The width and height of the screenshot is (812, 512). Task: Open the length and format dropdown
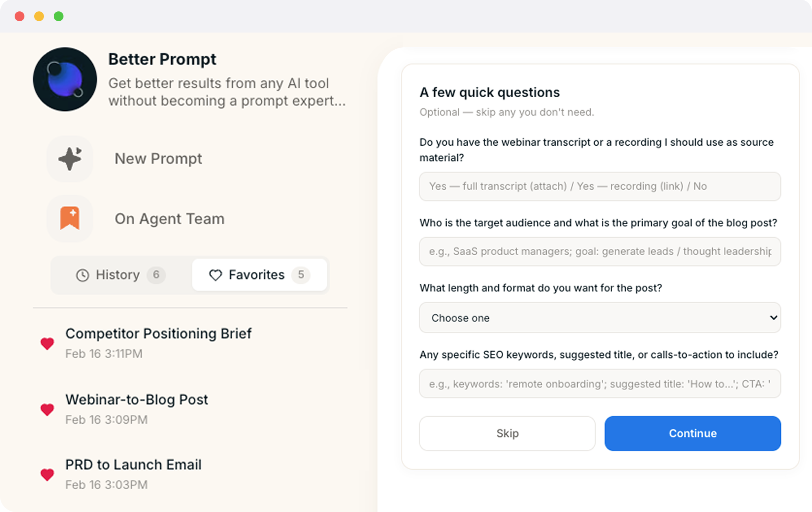(x=600, y=317)
